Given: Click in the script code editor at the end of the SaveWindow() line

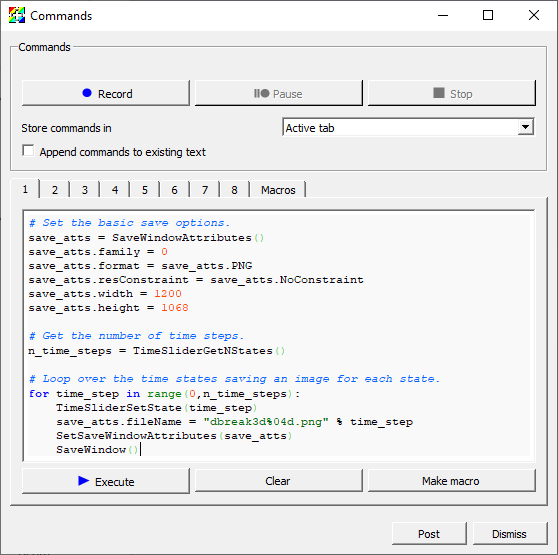Looking at the screenshot, I should 140,450.
